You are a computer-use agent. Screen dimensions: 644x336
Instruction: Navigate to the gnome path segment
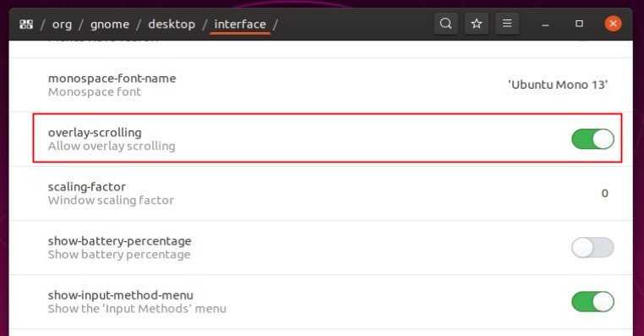coord(110,25)
